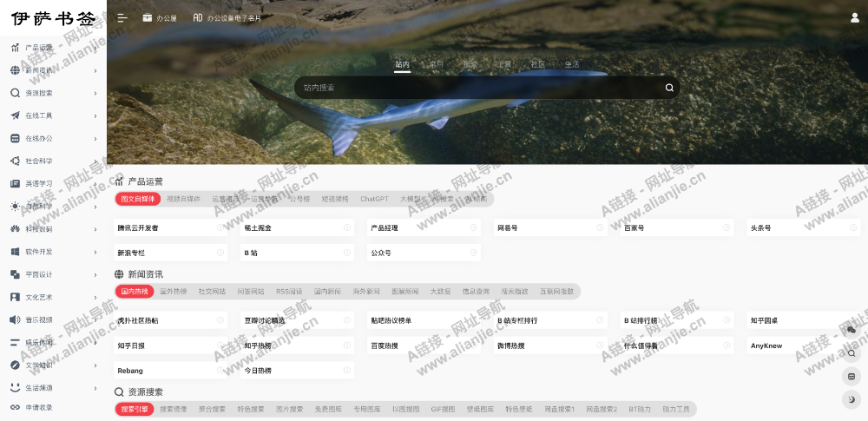Expand the 社会科学 sidebar chevron

(x=95, y=161)
